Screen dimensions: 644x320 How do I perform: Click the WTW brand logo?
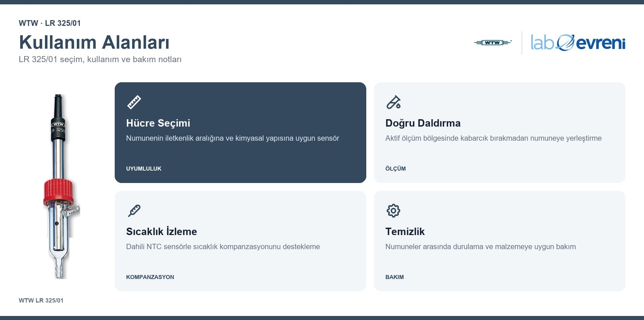[493, 43]
